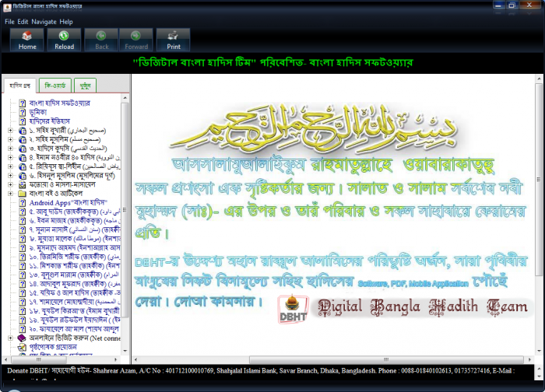Expand the ২. সহিহ মুসলিম tree node
545x392 pixels.
point(10,139)
